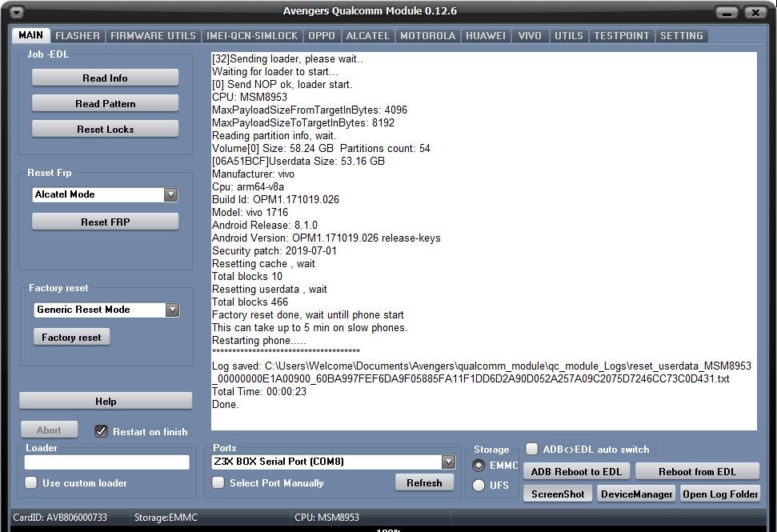Screen dimensions: 777x532
Task: Click the Reset Locks button
Action: [x=105, y=130]
